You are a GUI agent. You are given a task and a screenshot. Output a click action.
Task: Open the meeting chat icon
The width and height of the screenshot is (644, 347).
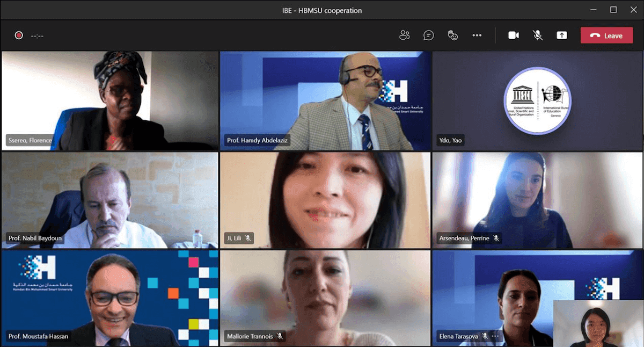429,35
